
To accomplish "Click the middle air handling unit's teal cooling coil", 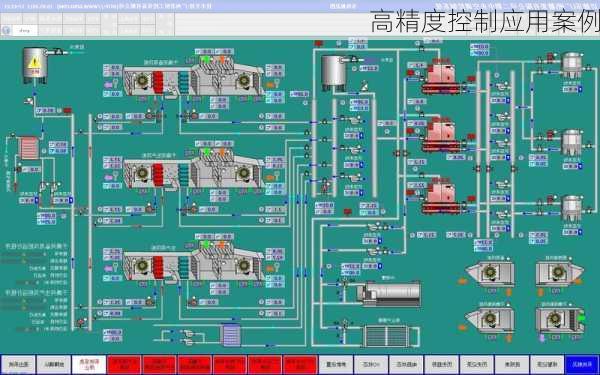I will 184,174.
